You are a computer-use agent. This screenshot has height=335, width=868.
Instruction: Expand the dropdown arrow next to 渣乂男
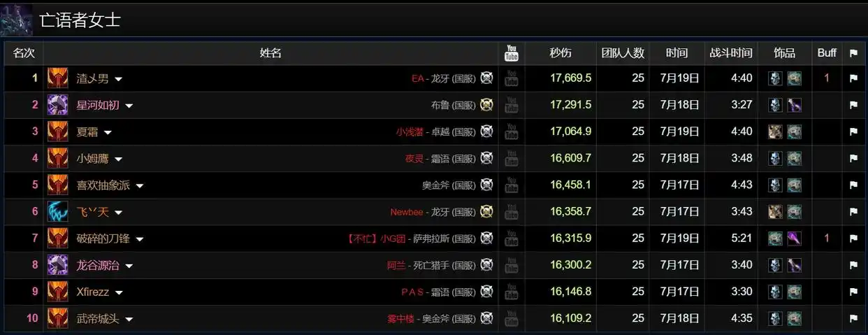point(118,79)
